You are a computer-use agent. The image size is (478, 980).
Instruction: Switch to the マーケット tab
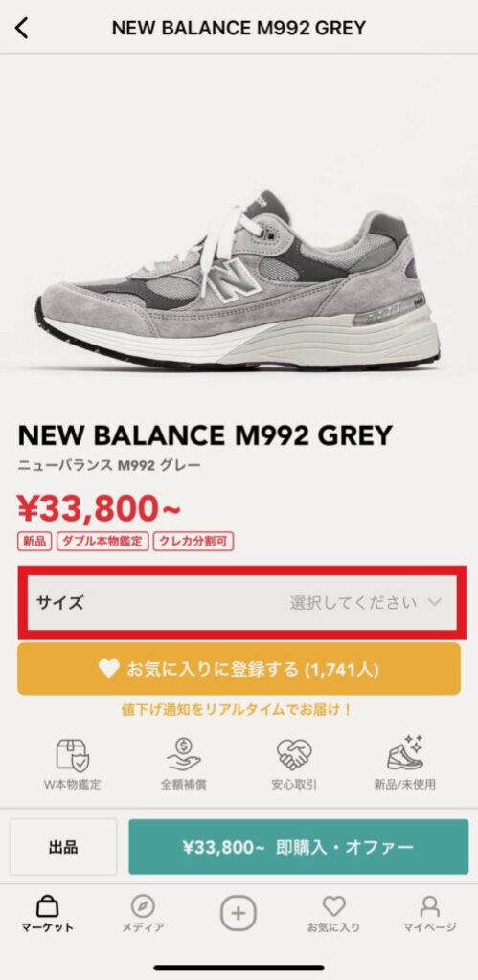coord(48,914)
